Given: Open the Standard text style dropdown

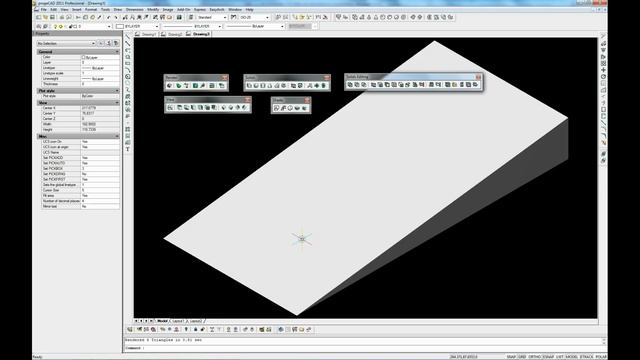Looking at the screenshot, I should click(212, 18).
